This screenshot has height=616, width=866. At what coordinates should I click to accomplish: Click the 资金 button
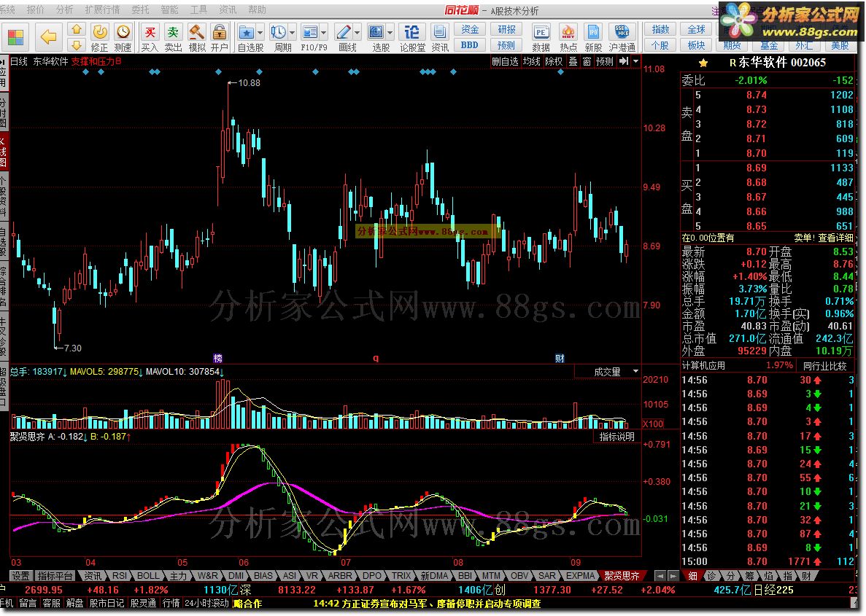point(470,30)
